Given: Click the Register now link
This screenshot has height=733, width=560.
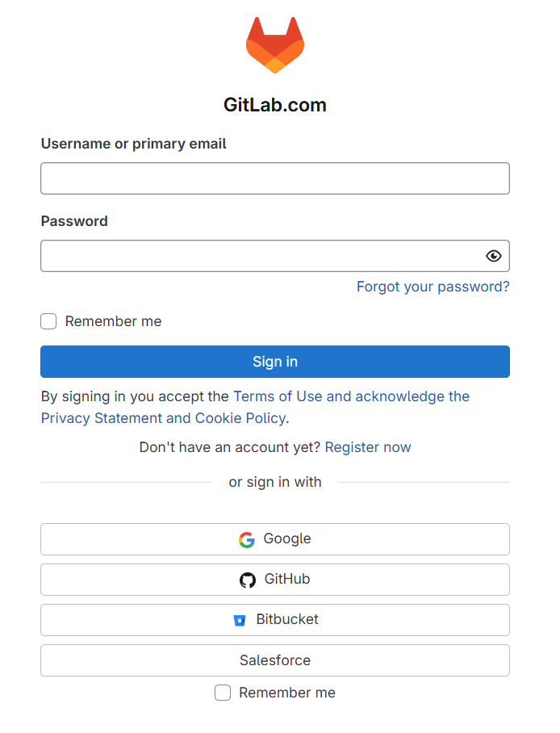Looking at the screenshot, I should pos(368,447).
